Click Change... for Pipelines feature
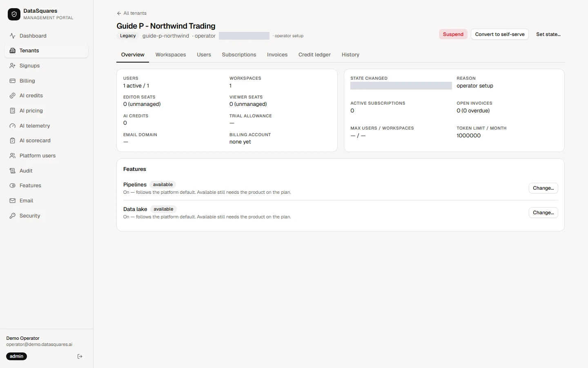 [x=543, y=188]
